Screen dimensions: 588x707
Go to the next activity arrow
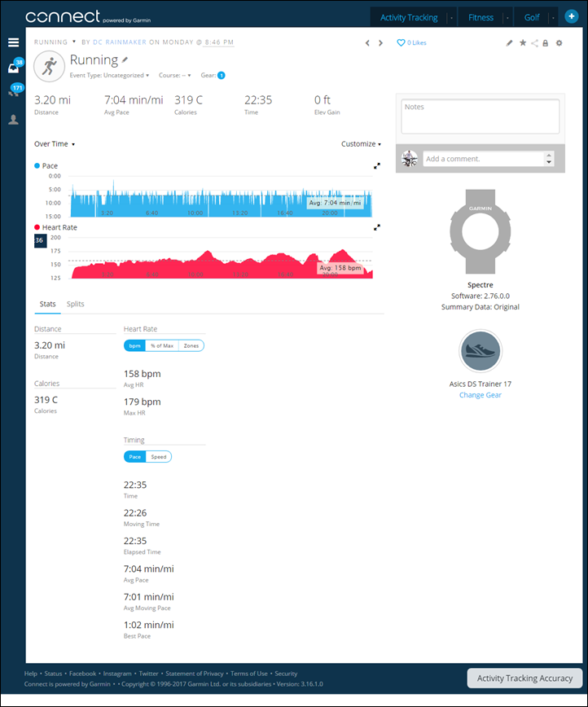point(380,43)
